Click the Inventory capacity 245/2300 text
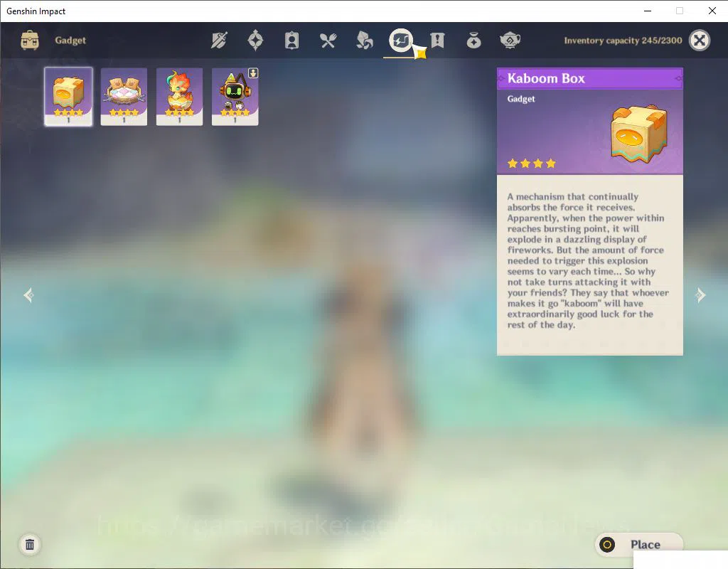This screenshot has height=569, width=728. [623, 41]
